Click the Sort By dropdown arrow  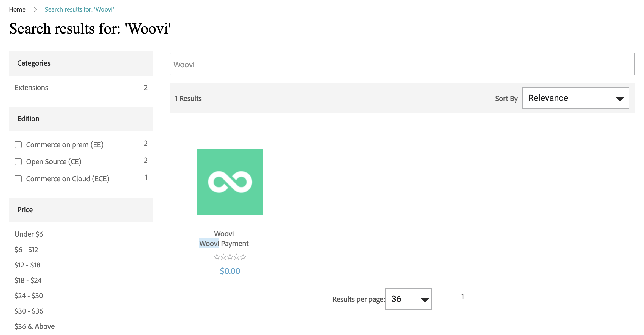620,99
